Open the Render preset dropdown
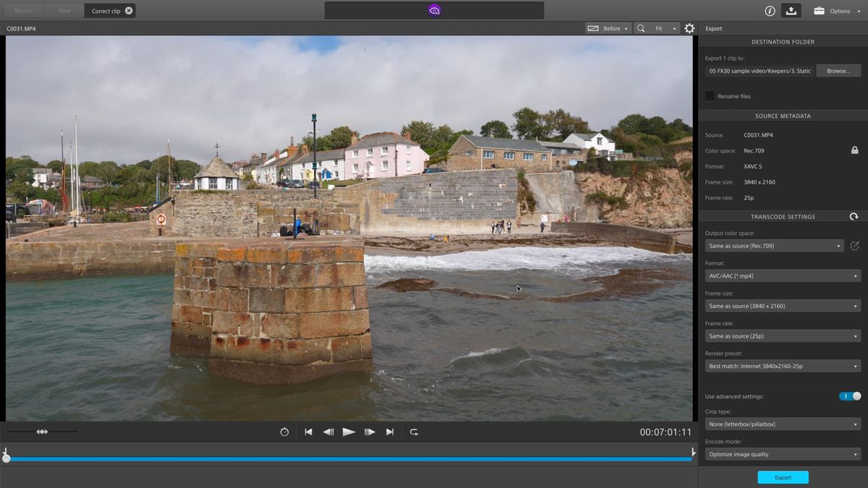The image size is (868, 488). (x=783, y=366)
